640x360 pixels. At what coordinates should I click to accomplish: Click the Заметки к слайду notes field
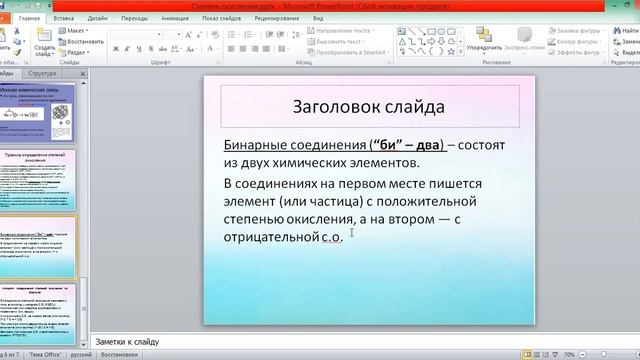tap(365, 342)
